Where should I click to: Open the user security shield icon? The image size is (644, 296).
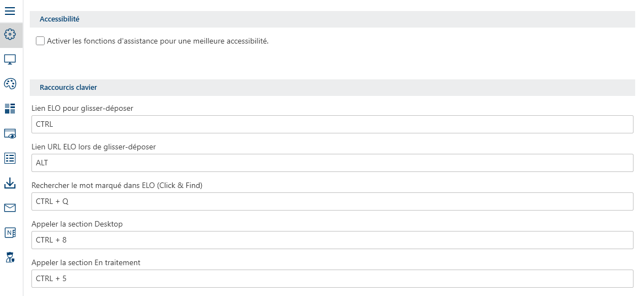10,257
